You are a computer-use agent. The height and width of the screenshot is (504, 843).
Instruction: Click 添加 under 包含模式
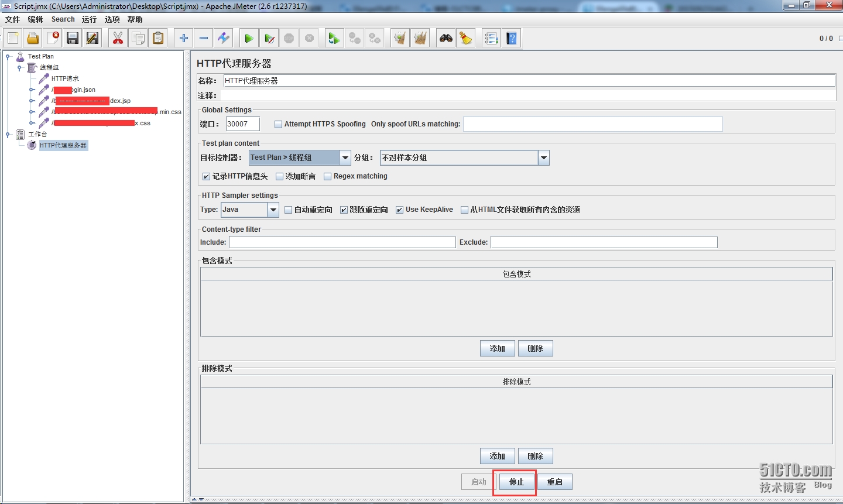498,348
